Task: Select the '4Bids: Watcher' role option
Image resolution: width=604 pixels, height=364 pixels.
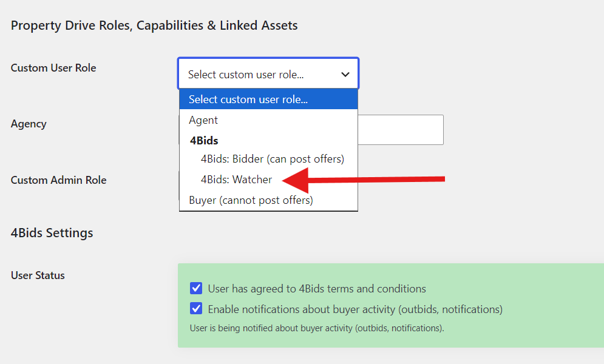Action: pyautogui.click(x=237, y=180)
